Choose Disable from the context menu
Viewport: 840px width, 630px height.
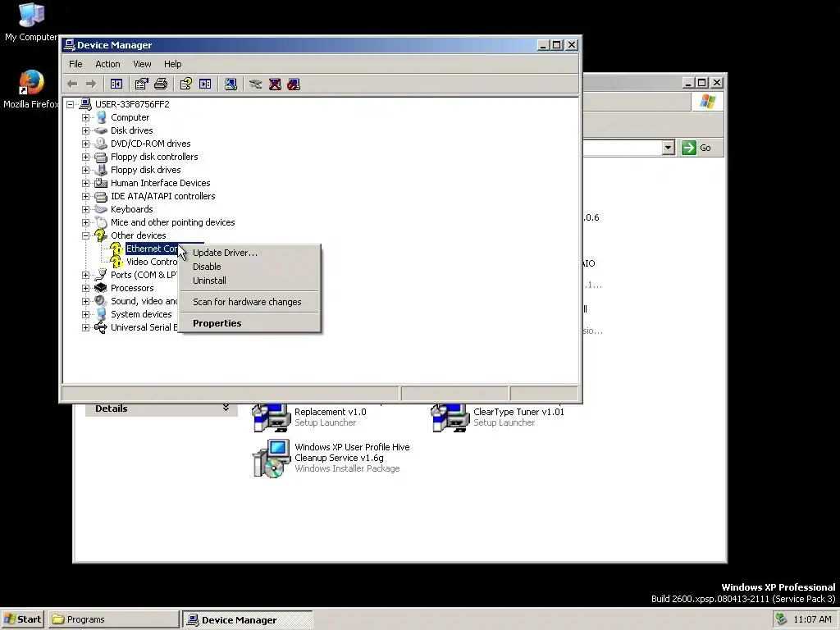point(249,267)
